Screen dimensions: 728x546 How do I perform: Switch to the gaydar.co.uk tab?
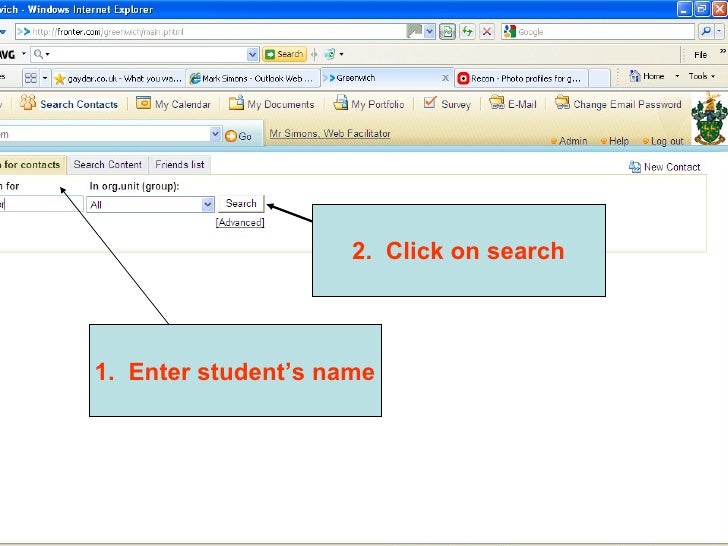click(x=118, y=78)
